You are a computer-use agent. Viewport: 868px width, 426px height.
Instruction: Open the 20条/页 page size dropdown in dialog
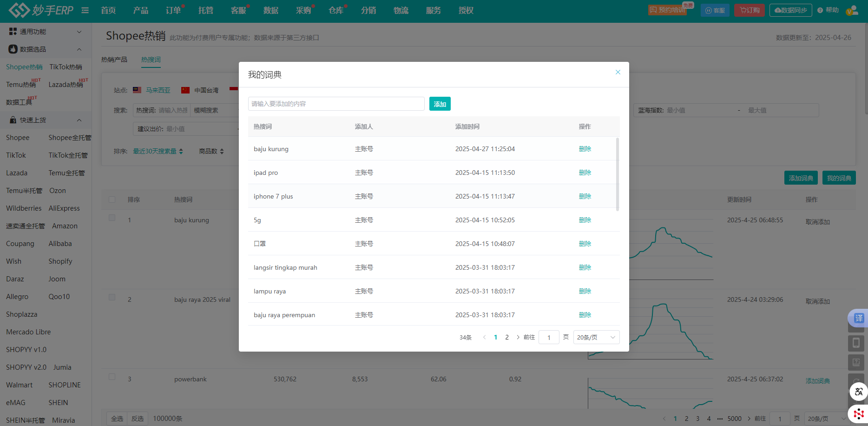(x=596, y=337)
